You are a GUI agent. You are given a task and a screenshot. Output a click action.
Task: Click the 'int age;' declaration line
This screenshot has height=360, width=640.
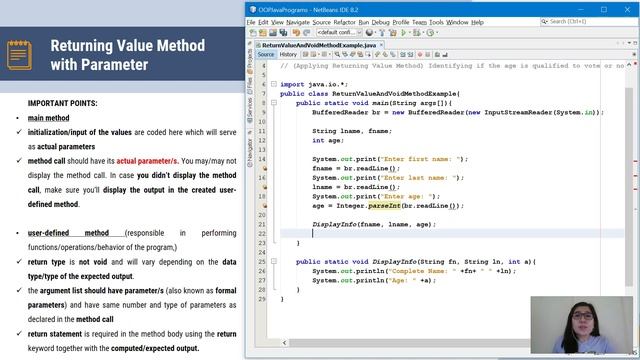[x=328, y=140]
